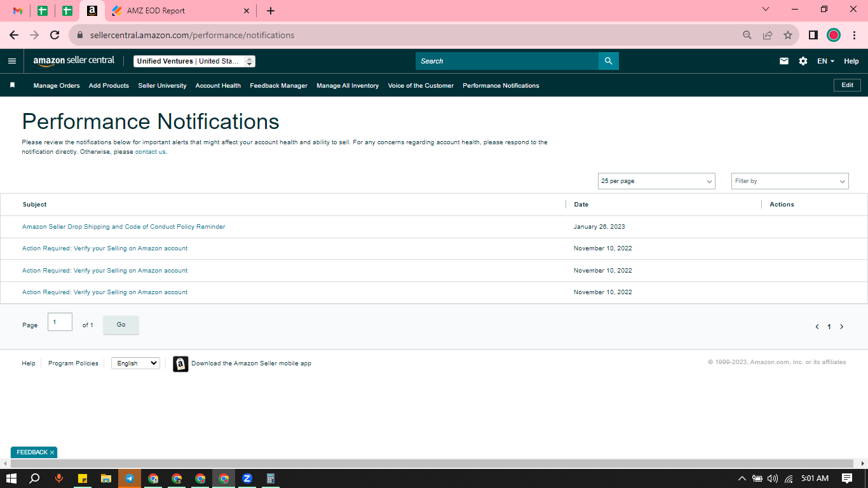Viewport: 868px width, 488px height.
Task: Open Program Policies in the footer
Action: pyautogui.click(x=73, y=363)
